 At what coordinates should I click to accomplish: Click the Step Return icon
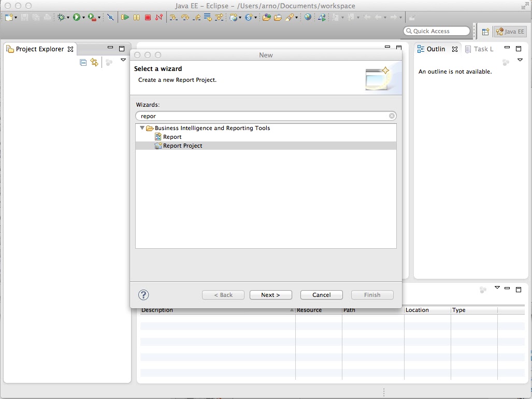tap(196, 17)
